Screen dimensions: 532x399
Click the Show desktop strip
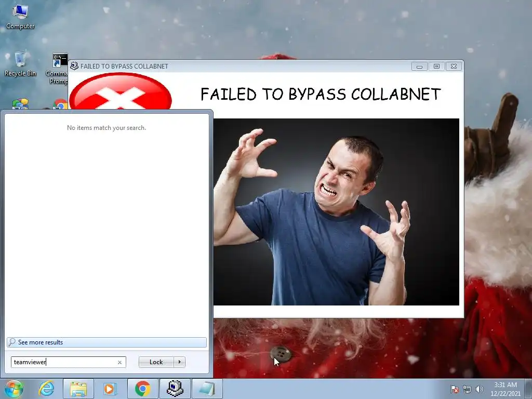click(x=528, y=389)
